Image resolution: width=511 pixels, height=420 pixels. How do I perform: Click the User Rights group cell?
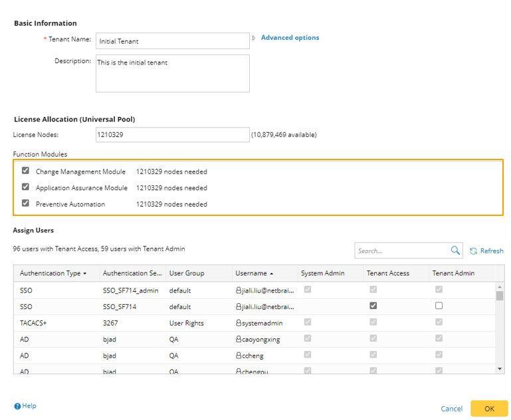[x=187, y=323]
